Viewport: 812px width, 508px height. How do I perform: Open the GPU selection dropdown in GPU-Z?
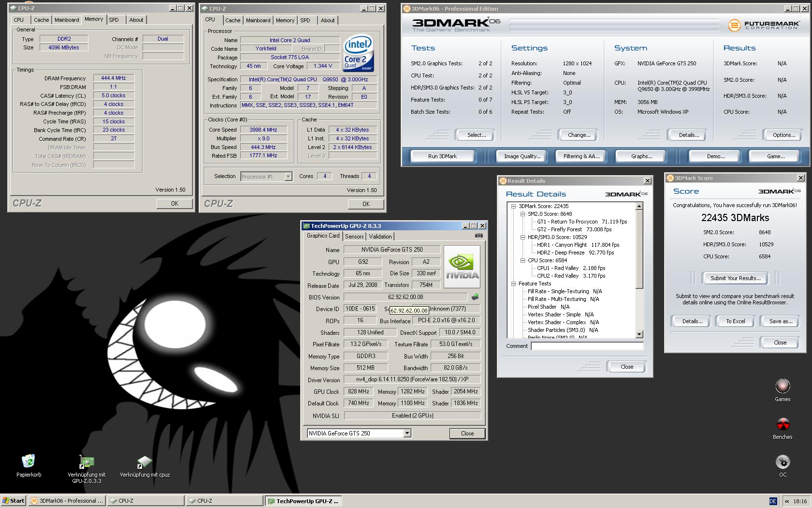point(407,433)
